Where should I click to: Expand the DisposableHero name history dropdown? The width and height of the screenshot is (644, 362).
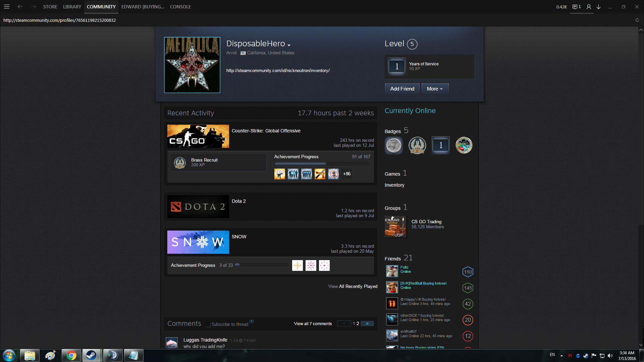click(x=289, y=45)
